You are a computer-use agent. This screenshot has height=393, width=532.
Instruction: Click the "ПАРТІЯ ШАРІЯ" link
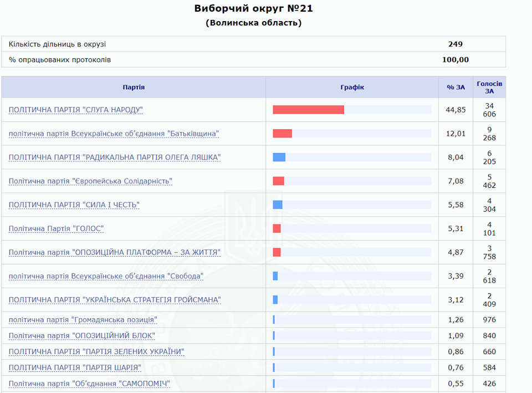(75, 368)
